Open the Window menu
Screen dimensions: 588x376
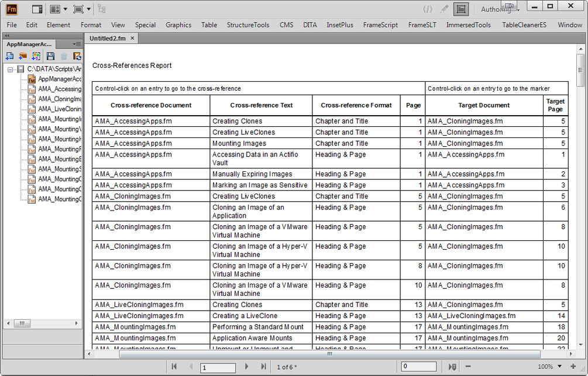tap(570, 25)
